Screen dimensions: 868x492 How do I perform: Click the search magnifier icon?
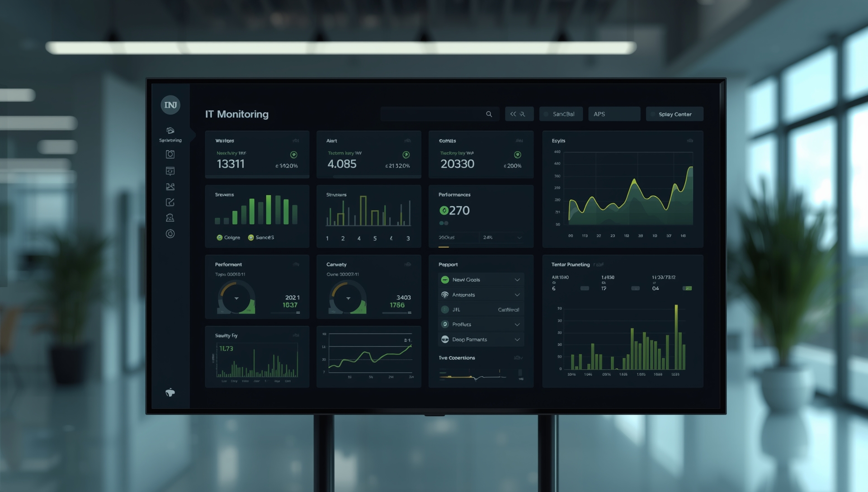(489, 114)
